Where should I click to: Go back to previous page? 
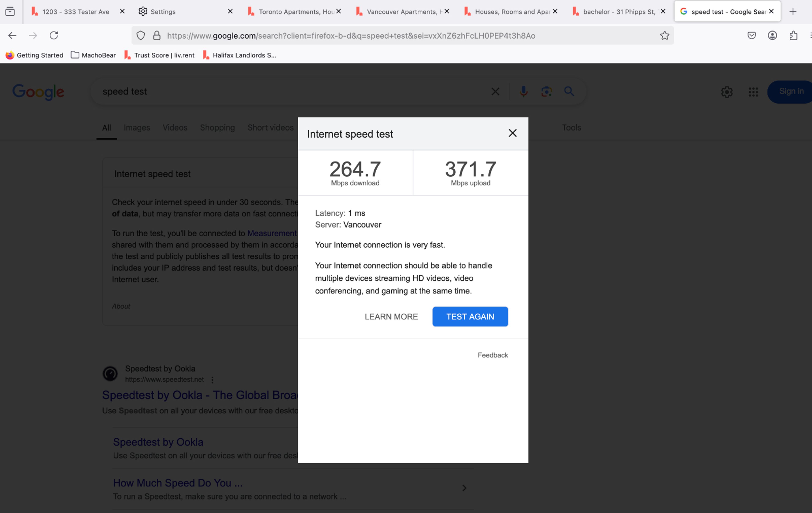(12, 35)
